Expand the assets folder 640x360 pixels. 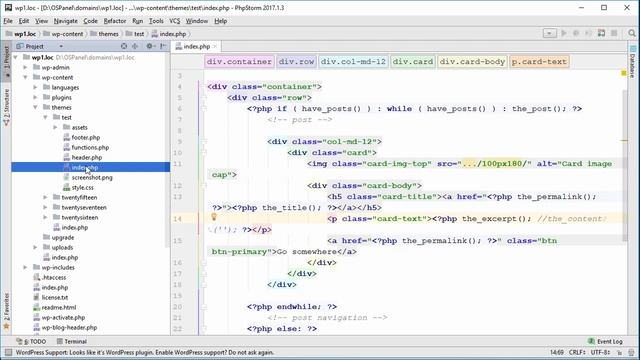pyautogui.click(x=55, y=127)
